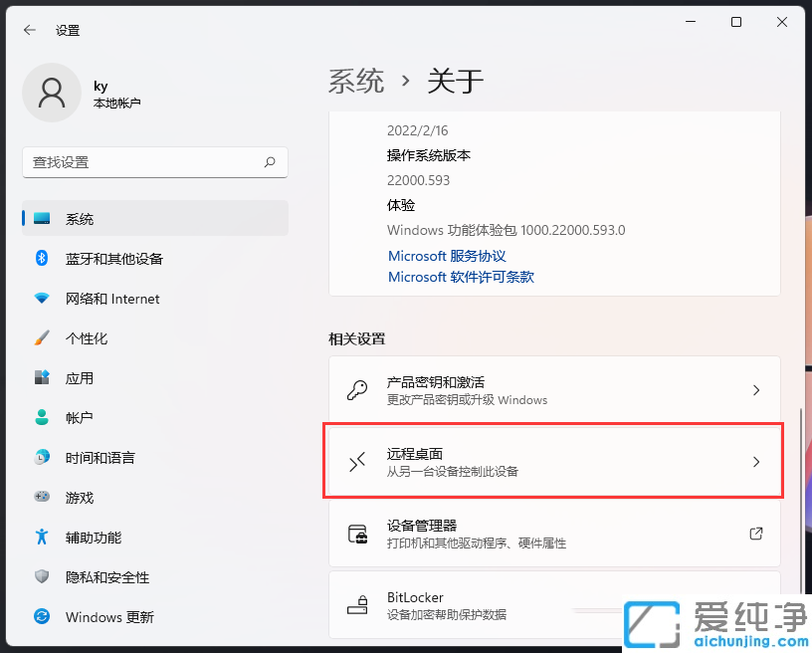
Task: Open 设备管理器 via its external link
Action: pyautogui.click(x=755, y=534)
